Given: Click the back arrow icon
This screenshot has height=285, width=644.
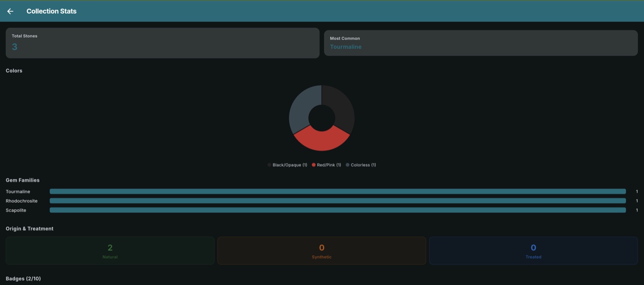Looking at the screenshot, I should point(10,11).
